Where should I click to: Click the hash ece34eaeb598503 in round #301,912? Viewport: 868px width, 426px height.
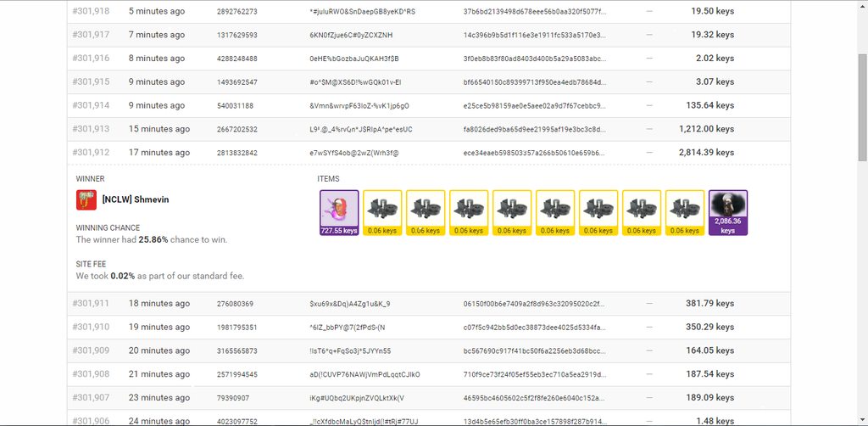coord(534,153)
